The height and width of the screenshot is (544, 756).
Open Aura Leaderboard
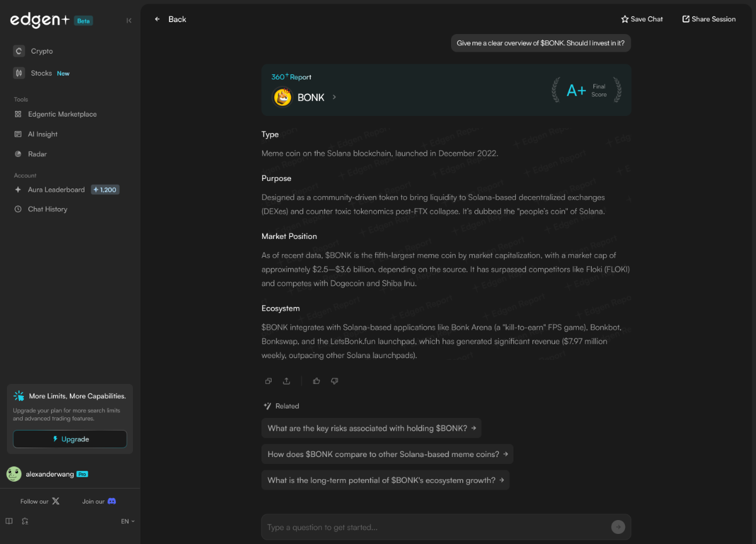(56, 190)
